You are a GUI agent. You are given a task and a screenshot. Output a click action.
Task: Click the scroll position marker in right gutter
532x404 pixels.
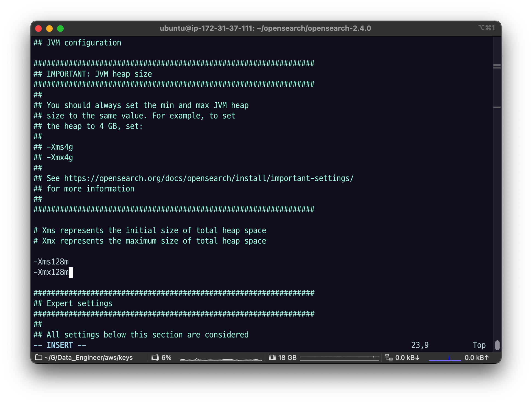click(497, 66)
